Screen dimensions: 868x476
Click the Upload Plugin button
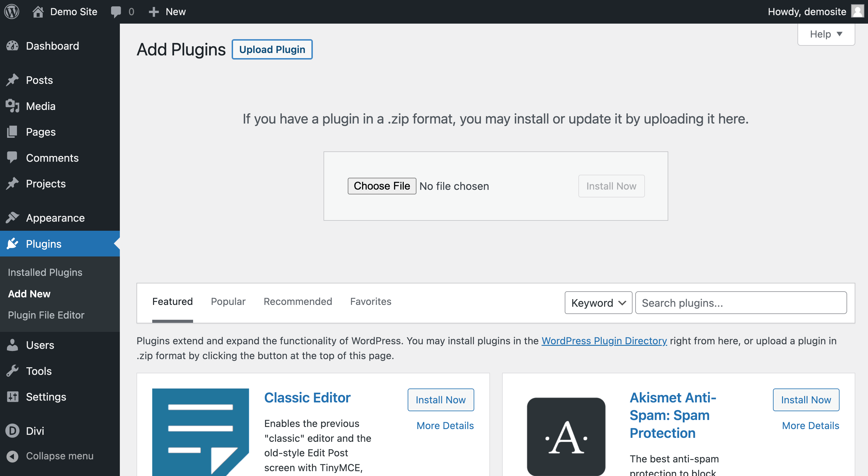point(272,49)
